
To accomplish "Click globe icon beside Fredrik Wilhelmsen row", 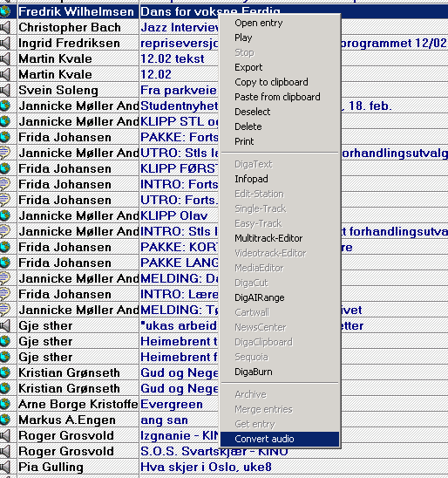I will (5, 11).
